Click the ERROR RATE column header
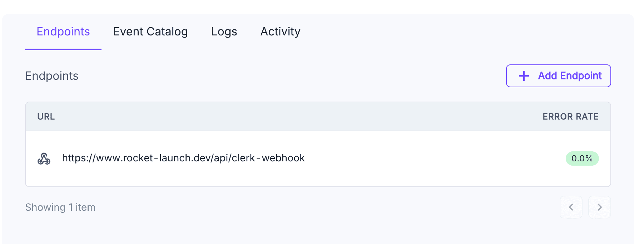644x244 pixels. tap(570, 116)
